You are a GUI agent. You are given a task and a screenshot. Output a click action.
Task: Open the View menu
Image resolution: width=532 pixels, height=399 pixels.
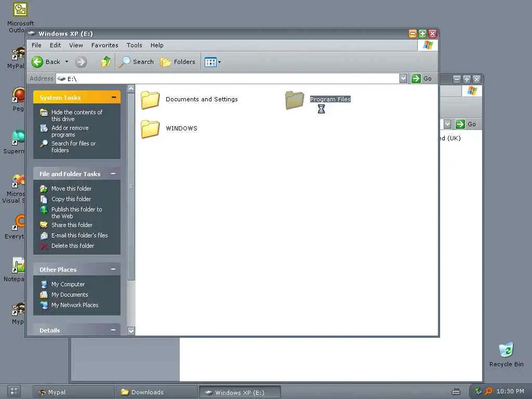click(76, 45)
